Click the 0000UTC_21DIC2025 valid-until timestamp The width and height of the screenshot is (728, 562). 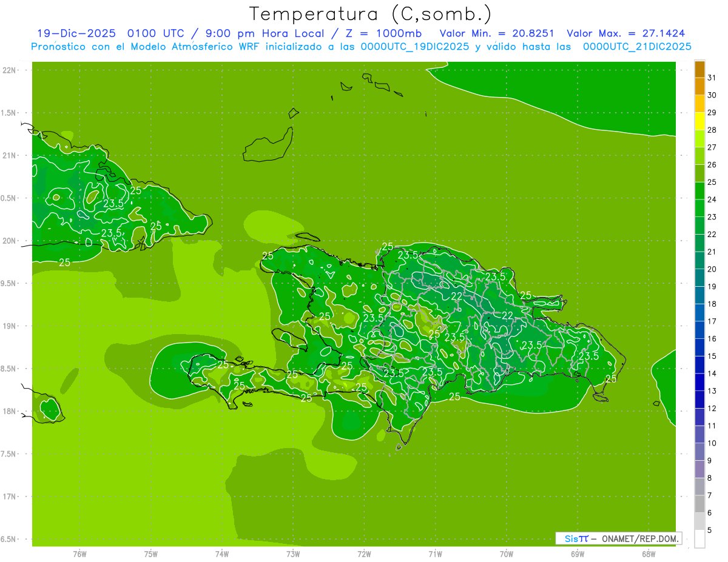[x=637, y=47]
